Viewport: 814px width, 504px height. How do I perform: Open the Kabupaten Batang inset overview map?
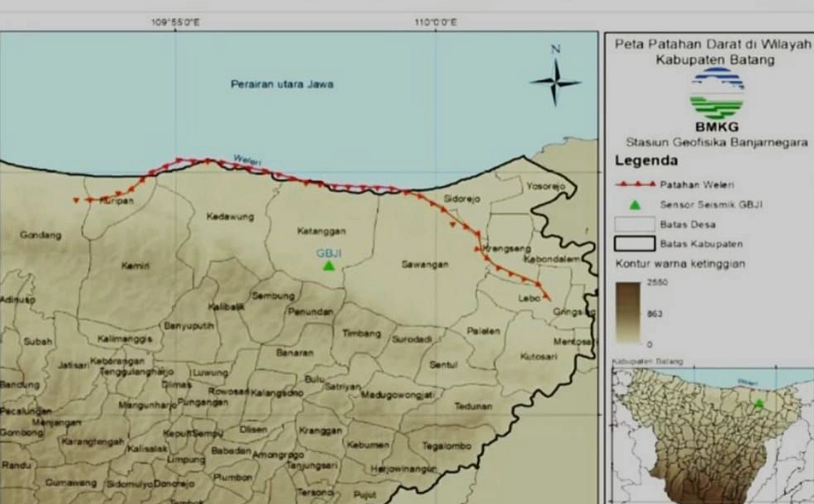coord(713,435)
